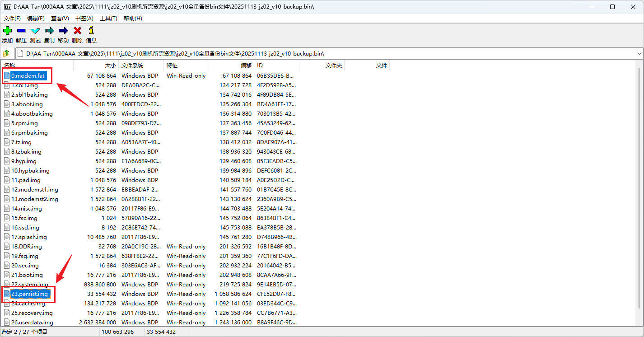Image resolution: width=644 pixels, height=337 pixels.
Task: Sort by the Size (大小) column header
Action: pyautogui.click(x=110, y=66)
